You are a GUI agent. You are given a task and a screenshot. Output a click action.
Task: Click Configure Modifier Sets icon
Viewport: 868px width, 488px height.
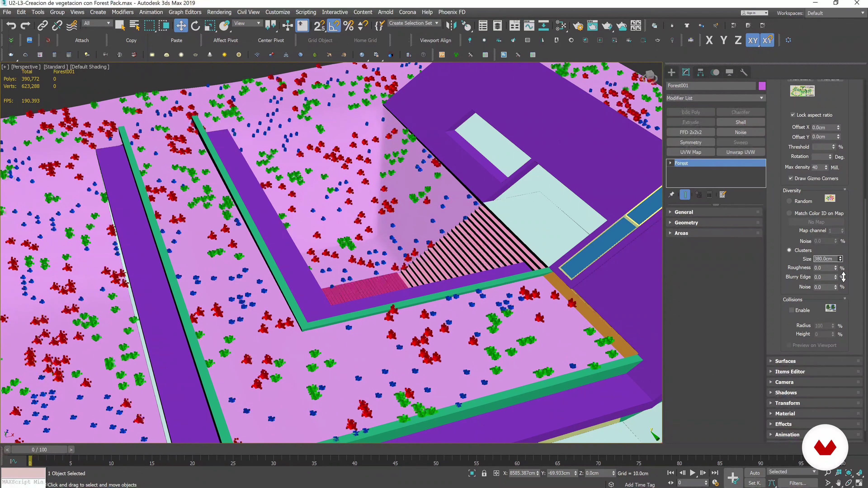click(722, 194)
